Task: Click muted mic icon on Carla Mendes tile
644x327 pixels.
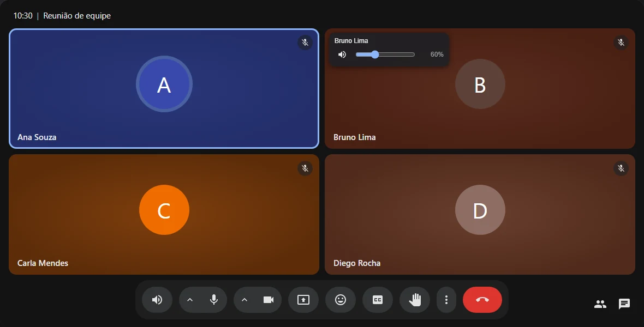Action: point(305,168)
